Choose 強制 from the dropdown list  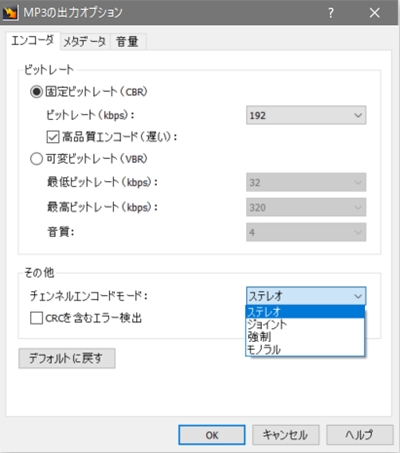[305, 337]
